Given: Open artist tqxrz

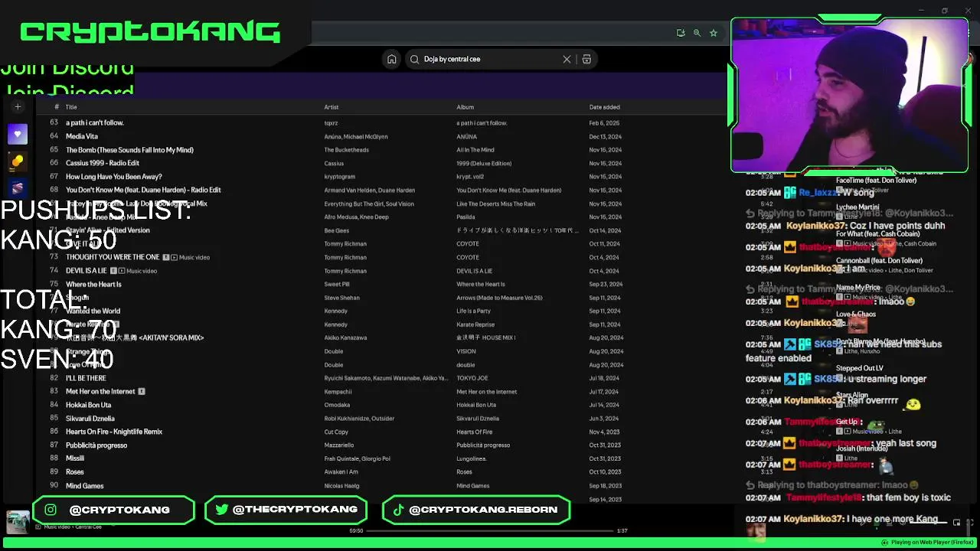Looking at the screenshot, I should coord(331,123).
